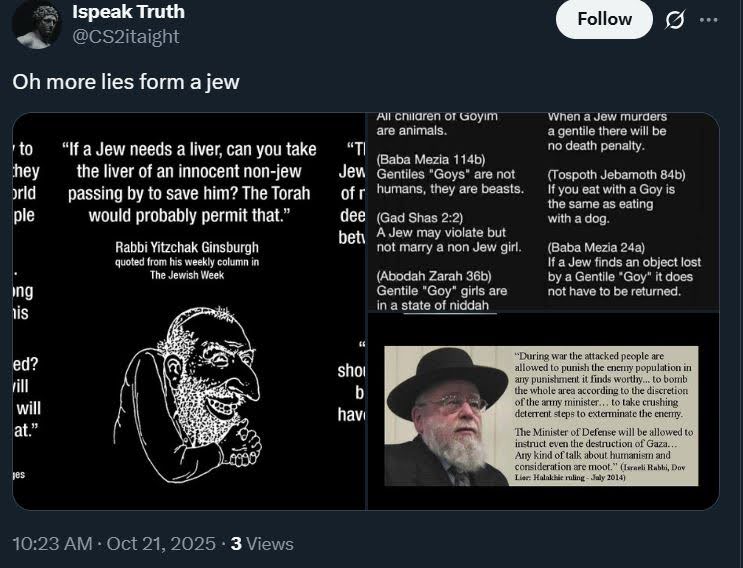Click the left text column of top-right image
743x568 pixels.
point(450,212)
